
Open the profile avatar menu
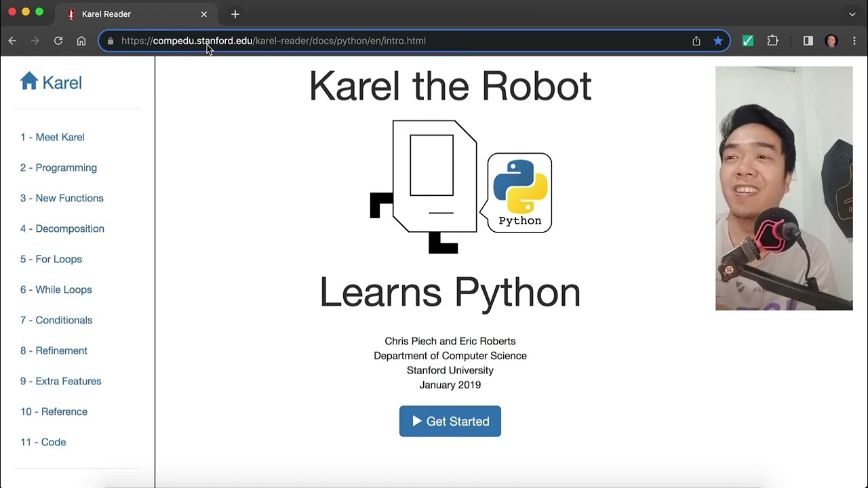[831, 41]
